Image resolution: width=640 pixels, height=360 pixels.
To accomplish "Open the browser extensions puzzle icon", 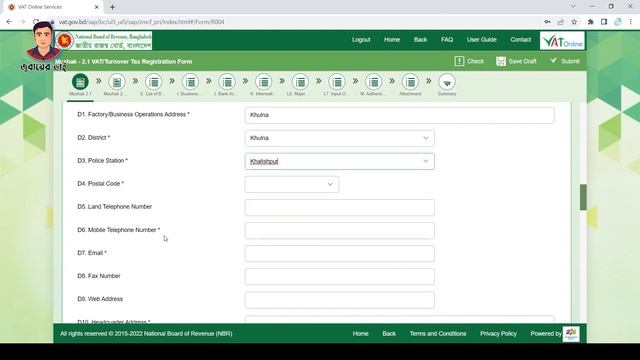I will [x=590, y=22].
